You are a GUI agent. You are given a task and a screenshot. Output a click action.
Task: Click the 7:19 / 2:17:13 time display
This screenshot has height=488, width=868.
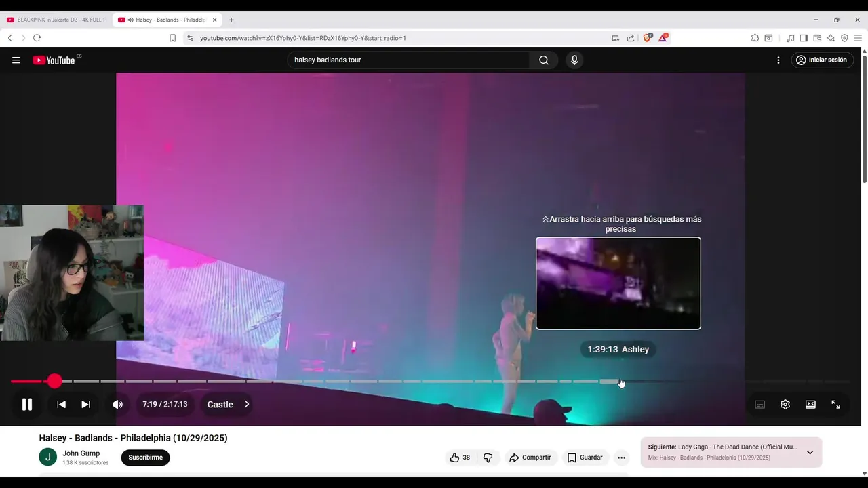tap(165, 405)
